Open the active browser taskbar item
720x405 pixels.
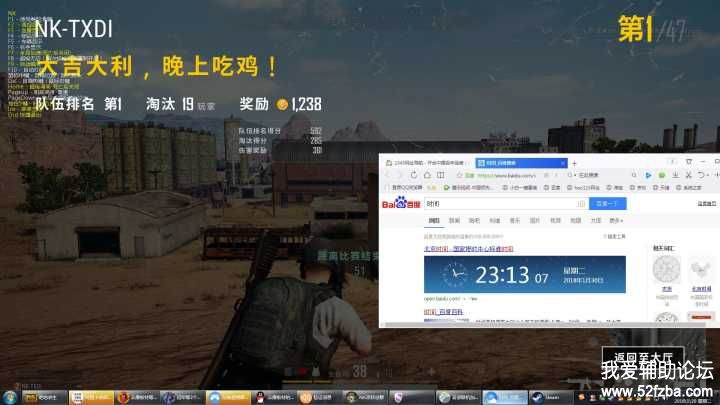click(x=505, y=398)
